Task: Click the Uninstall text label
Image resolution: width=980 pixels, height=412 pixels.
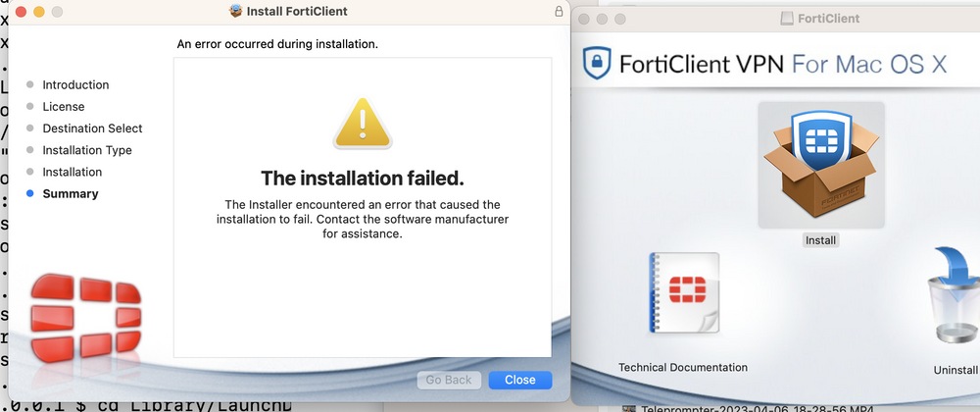Action: tap(955, 371)
